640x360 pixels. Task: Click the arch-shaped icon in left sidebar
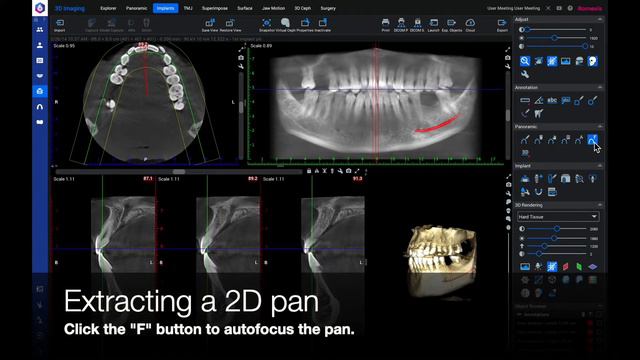click(40, 107)
